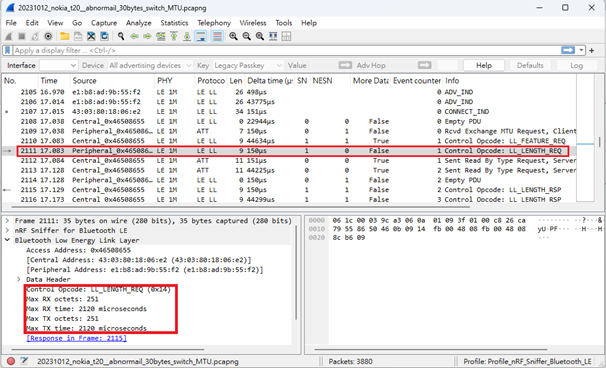606x368 pixels.
Task: Click the Profile_nRF_Sniffer_Bluetooth_LE status entry
Action: pos(528,361)
